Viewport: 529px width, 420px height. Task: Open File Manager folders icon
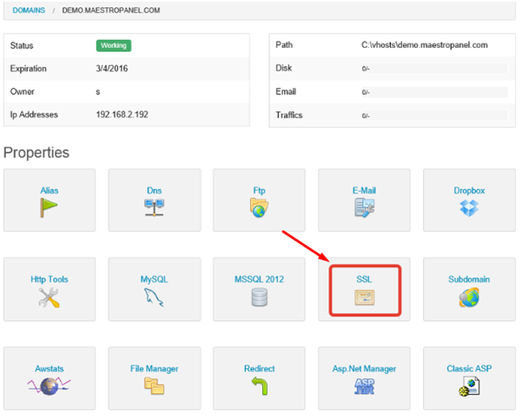(x=154, y=386)
